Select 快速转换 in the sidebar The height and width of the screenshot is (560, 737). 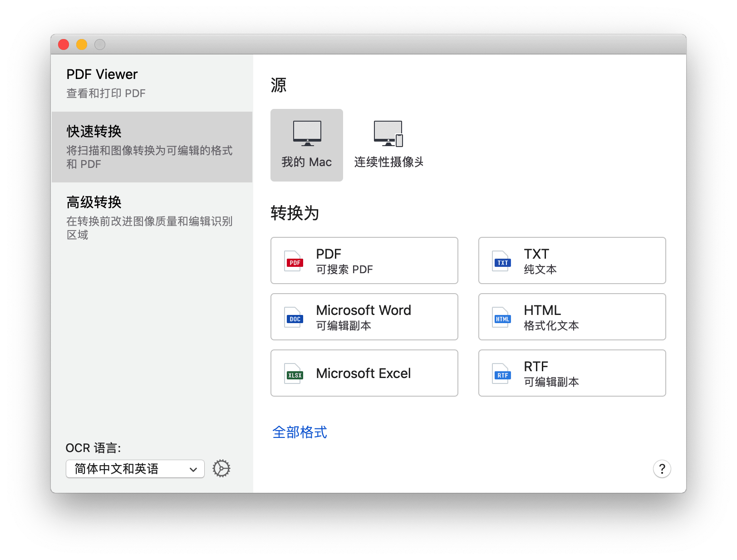pos(152,147)
